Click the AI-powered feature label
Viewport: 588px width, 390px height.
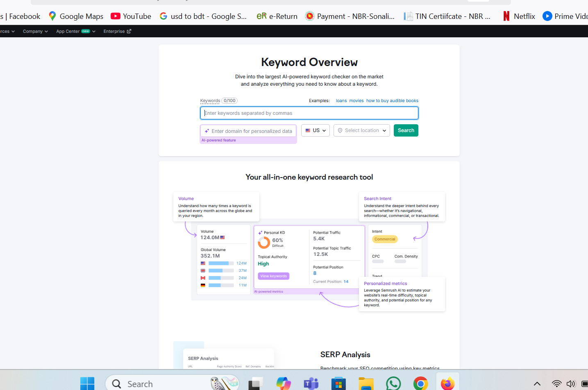[x=219, y=140]
